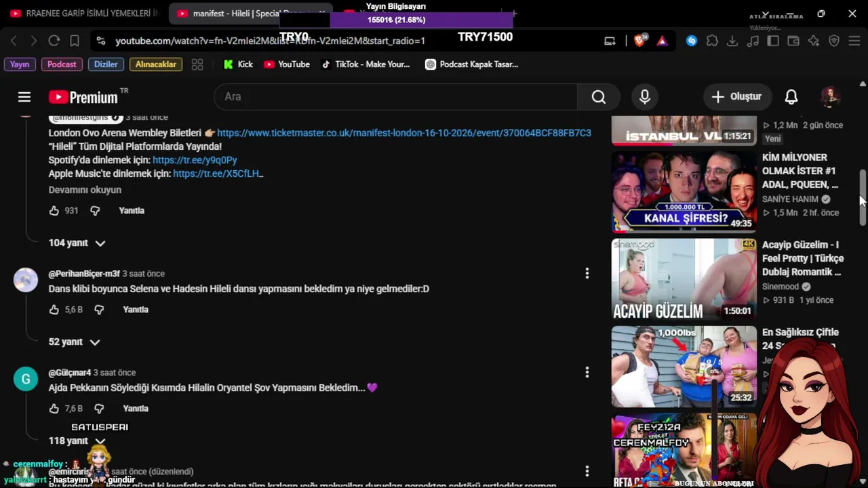Image resolution: width=868 pixels, height=488 pixels.
Task: Focus the YouTube Ara search box
Action: (x=396, y=97)
